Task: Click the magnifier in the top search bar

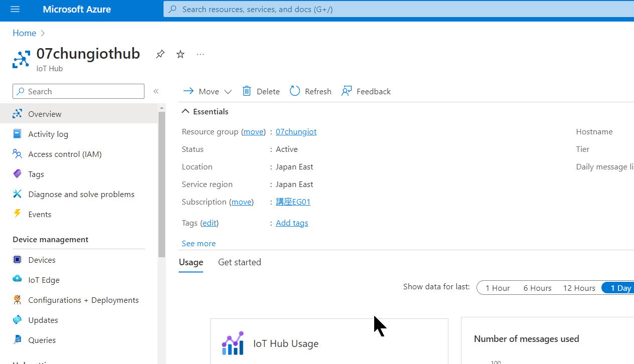Action: click(173, 9)
